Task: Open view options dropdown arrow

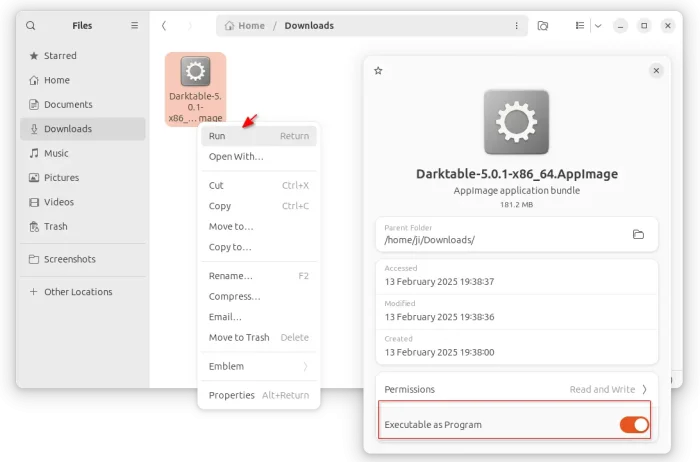Action: [598, 26]
